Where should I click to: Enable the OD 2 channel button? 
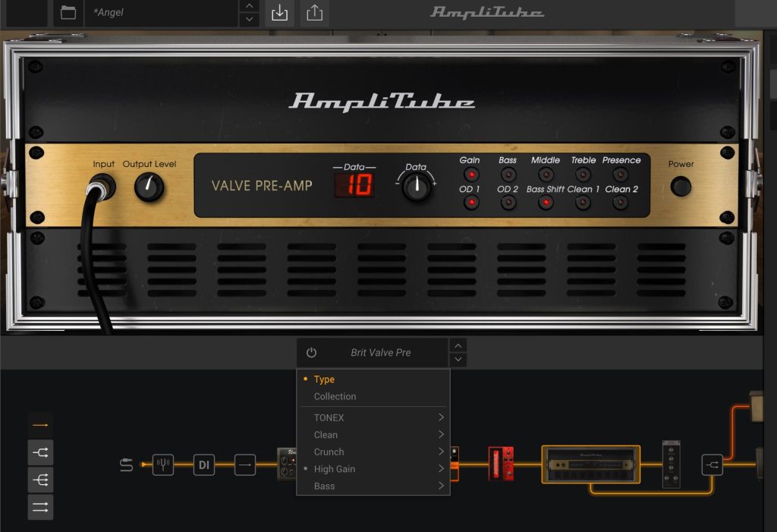pos(508,203)
